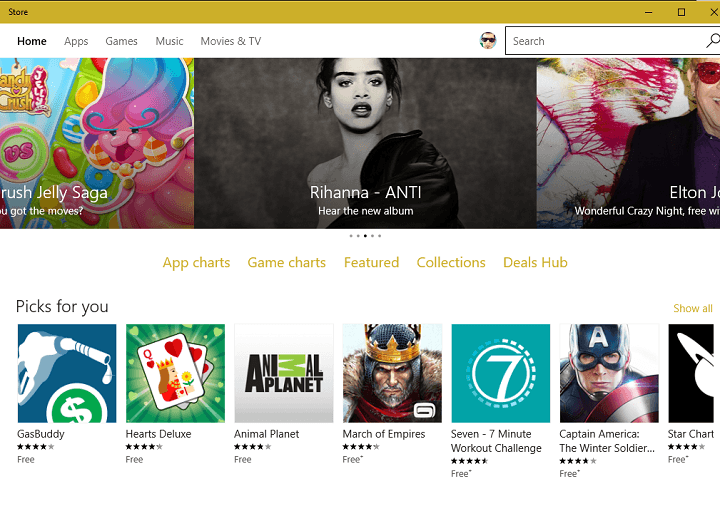Open the Elton John banner

[x=629, y=143]
